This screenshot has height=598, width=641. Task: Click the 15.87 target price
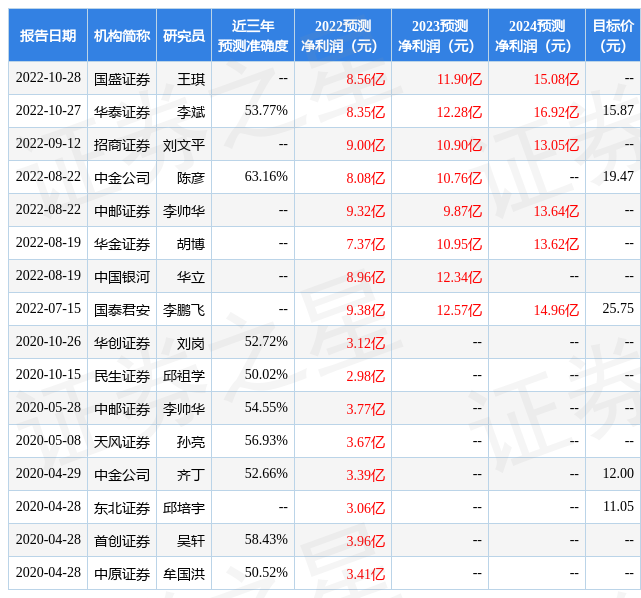(618, 110)
